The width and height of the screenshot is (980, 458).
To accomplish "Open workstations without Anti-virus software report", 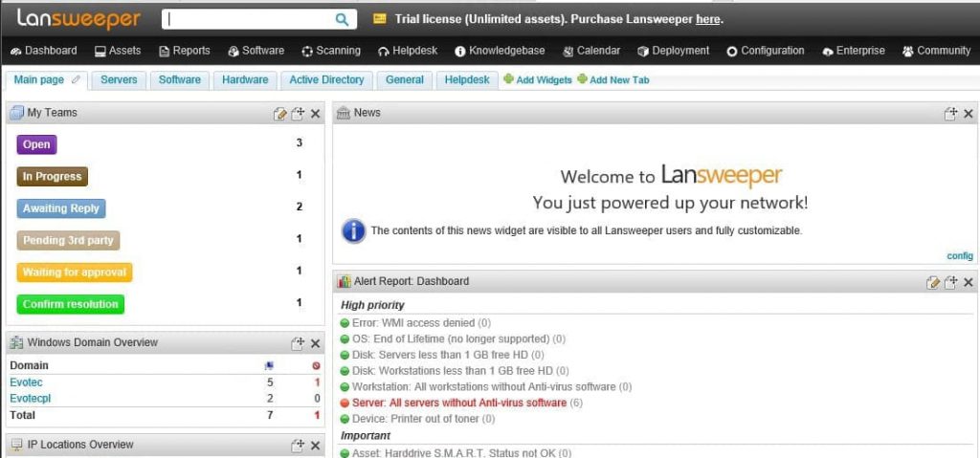I will click(483, 387).
